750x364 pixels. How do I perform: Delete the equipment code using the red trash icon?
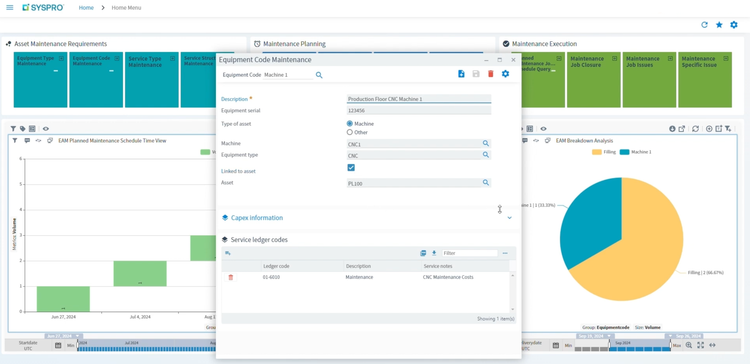pyautogui.click(x=490, y=74)
